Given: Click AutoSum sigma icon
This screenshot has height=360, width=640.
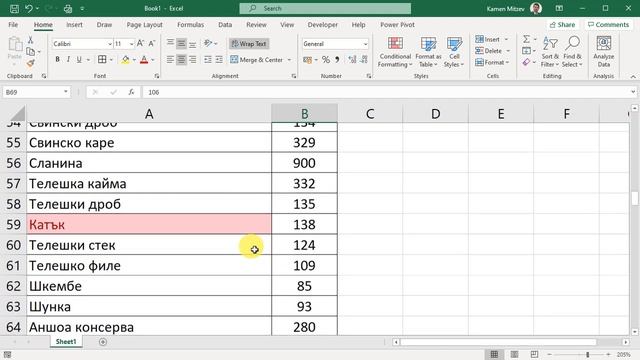Looking at the screenshot, I should click(527, 39).
